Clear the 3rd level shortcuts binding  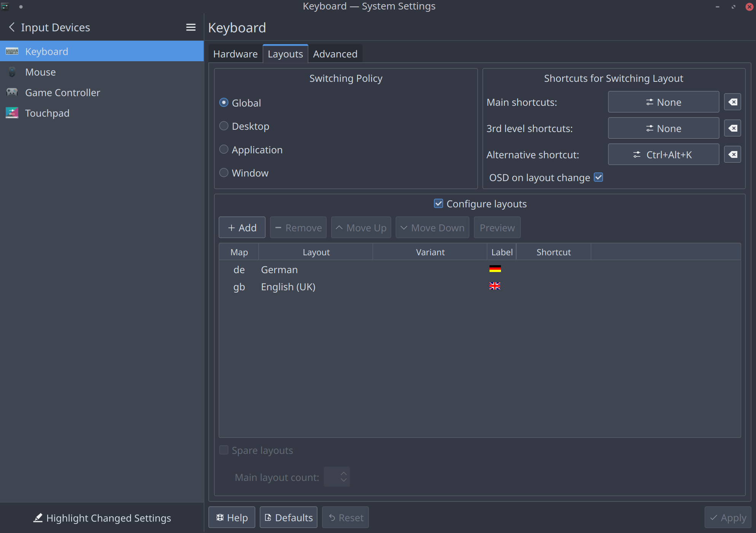[x=732, y=128]
